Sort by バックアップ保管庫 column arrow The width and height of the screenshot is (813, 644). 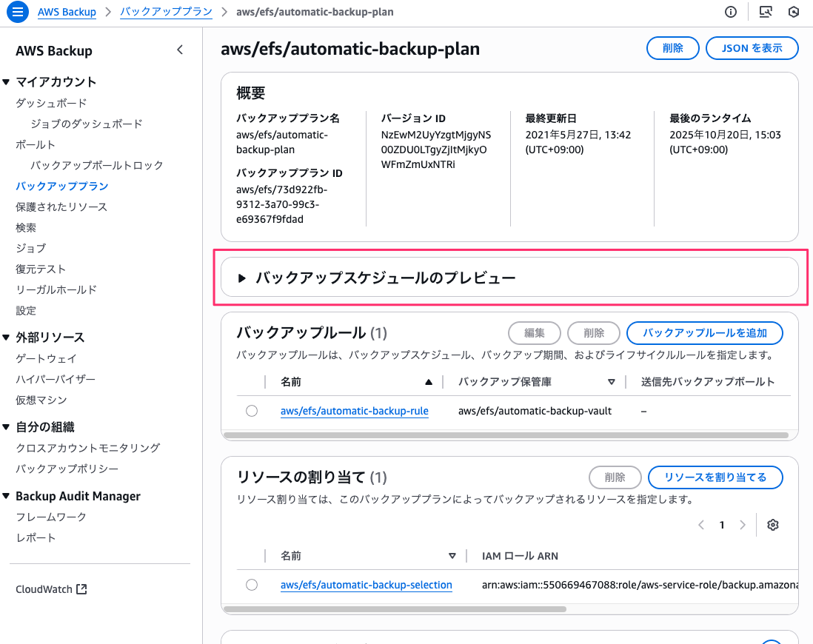[x=612, y=382]
